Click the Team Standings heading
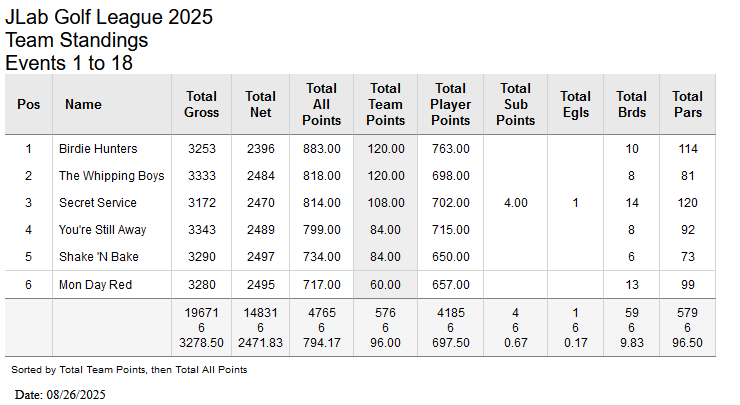This screenshot has width=740, height=405. 77,40
